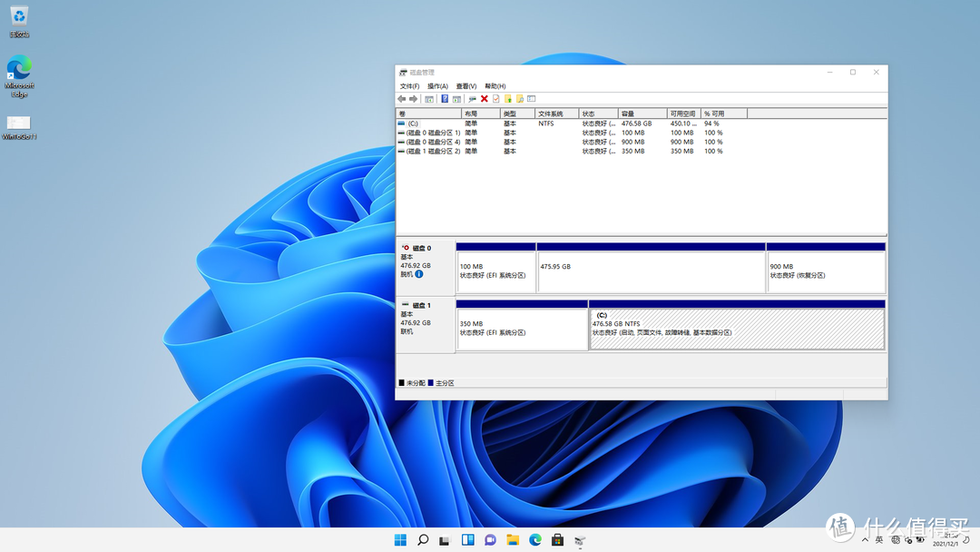
Task: Select the 900 MB recovery partition block
Action: tap(826, 268)
